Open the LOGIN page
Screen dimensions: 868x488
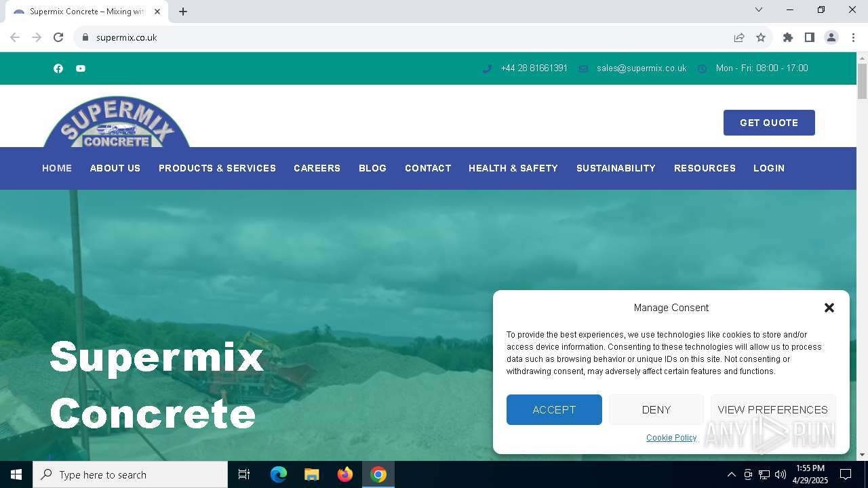click(x=769, y=168)
